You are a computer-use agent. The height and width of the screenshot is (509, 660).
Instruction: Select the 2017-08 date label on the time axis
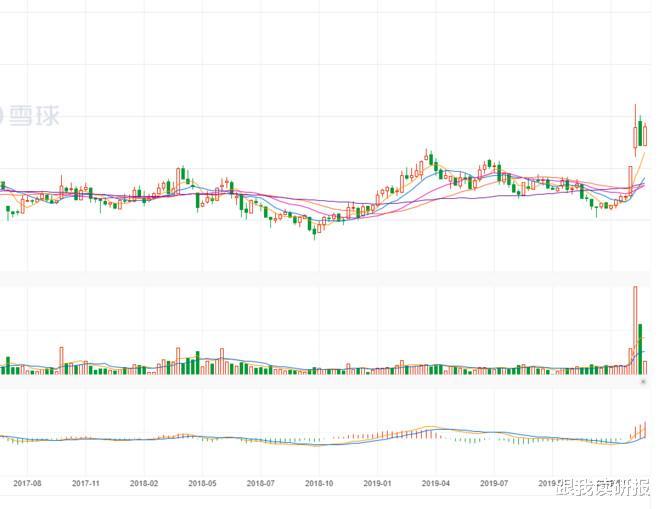coord(27,483)
